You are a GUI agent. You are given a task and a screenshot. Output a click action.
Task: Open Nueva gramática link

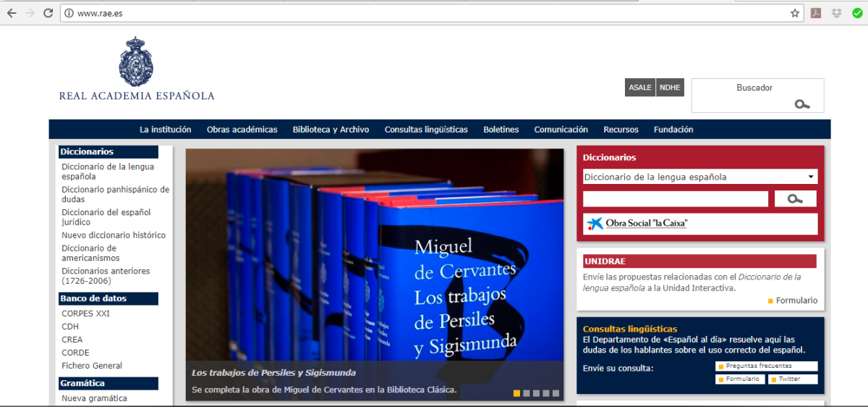(94, 398)
